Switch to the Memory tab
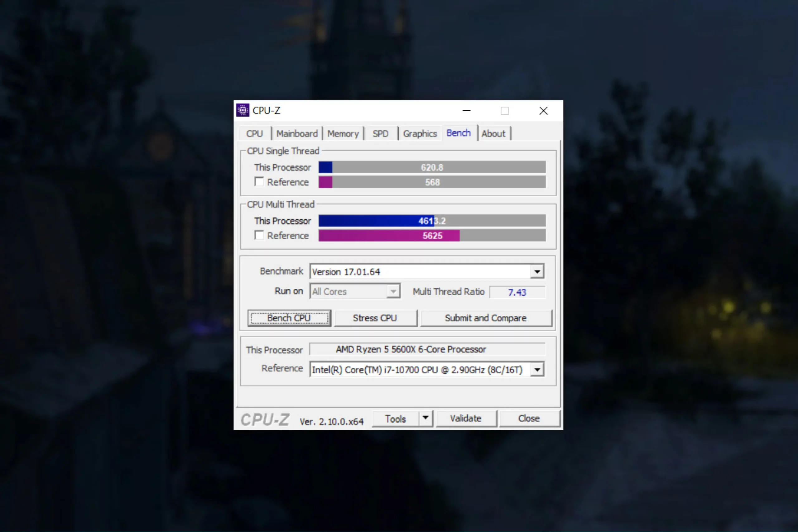The width and height of the screenshot is (798, 532). pos(343,134)
